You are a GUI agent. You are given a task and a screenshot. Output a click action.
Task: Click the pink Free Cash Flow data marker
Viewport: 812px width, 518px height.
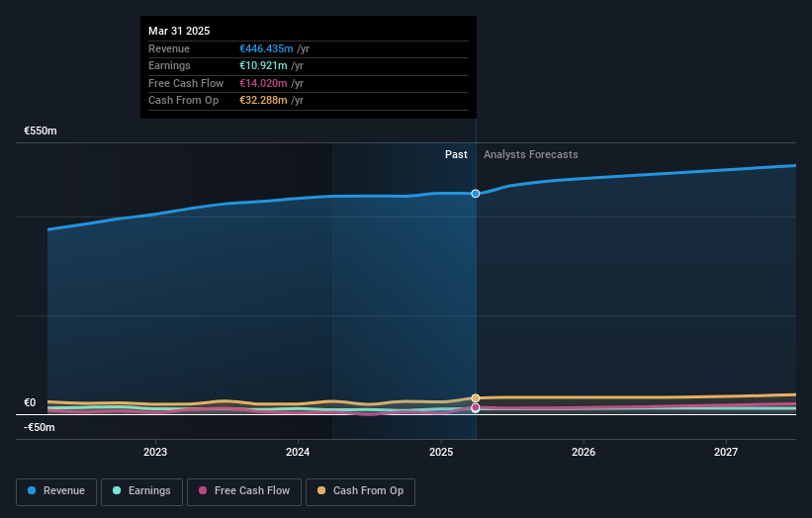[476, 407]
